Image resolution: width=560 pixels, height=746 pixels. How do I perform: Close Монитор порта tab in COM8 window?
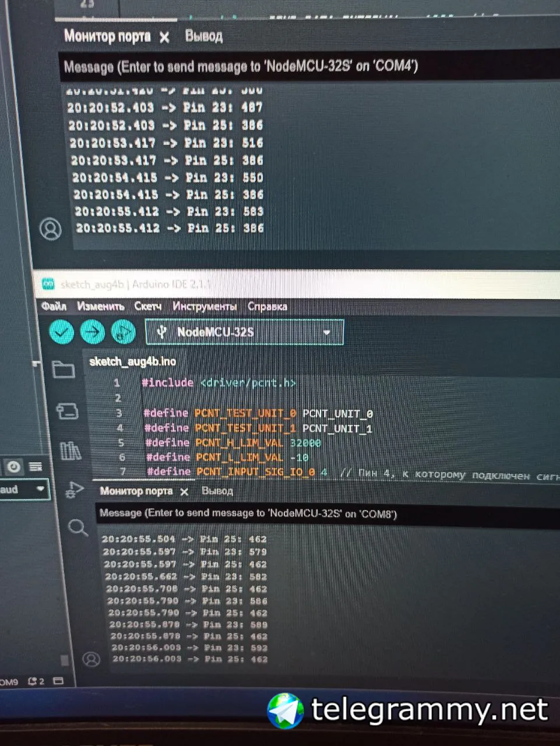click(x=184, y=492)
